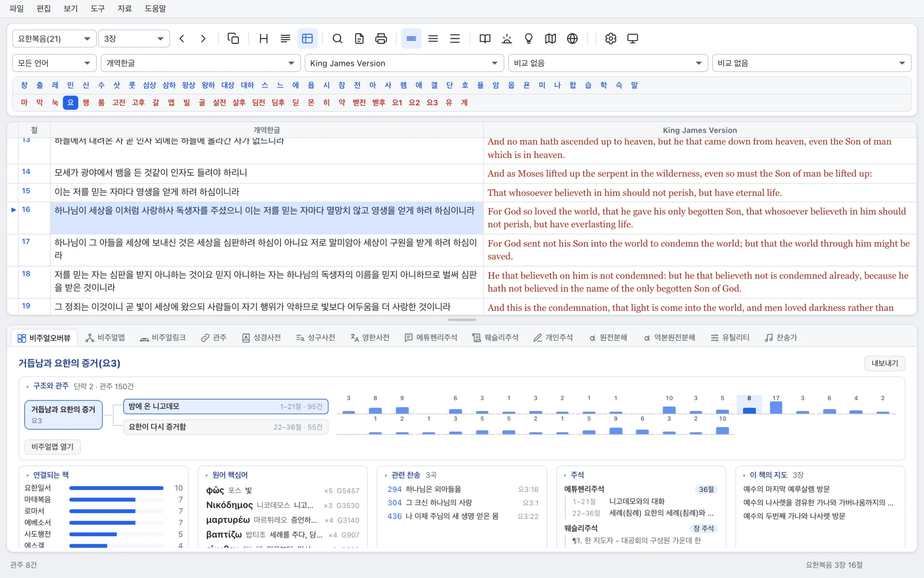The width and height of the screenshot is (924, 578).
Task: Click the globe icon
Action: pyautogui.click(x=572, y=39)
